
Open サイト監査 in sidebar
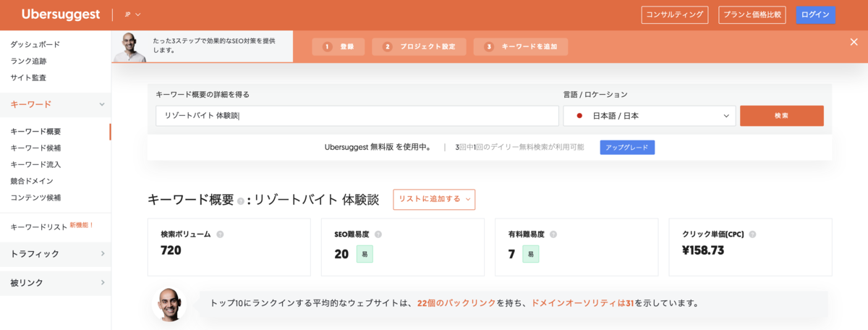(x=28, y=77)
